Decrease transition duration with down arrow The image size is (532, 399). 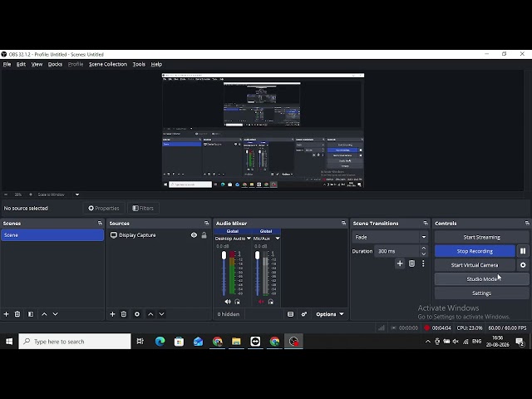(423, 254)
